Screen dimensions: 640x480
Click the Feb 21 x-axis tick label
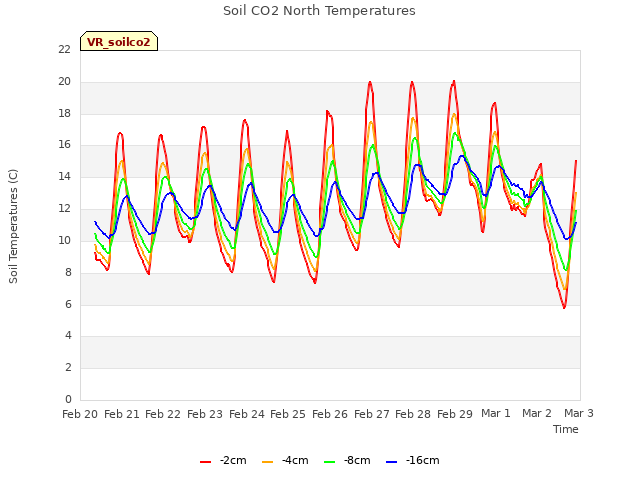[122, 414]
